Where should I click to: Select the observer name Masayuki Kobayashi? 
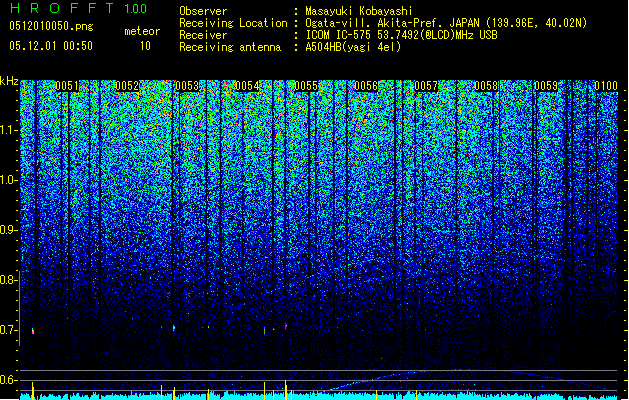tap(359, 11)
